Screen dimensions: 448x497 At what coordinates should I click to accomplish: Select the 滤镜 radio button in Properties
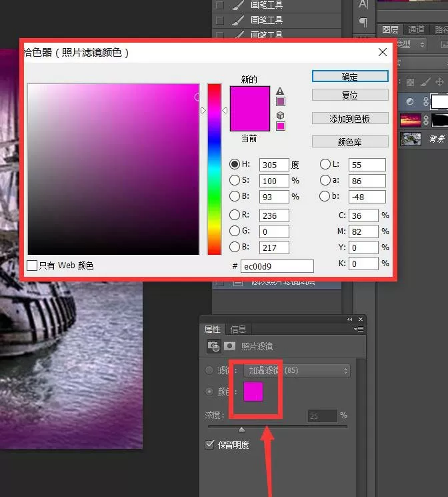(209, 370)
